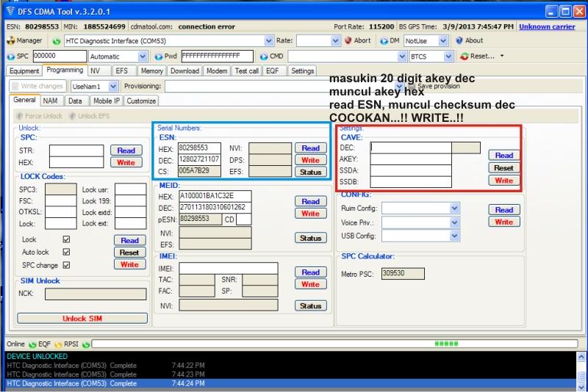The width and height of the screenshot is (588, 392).
Task: Open the Customize sub-tab
Action: 141,101
